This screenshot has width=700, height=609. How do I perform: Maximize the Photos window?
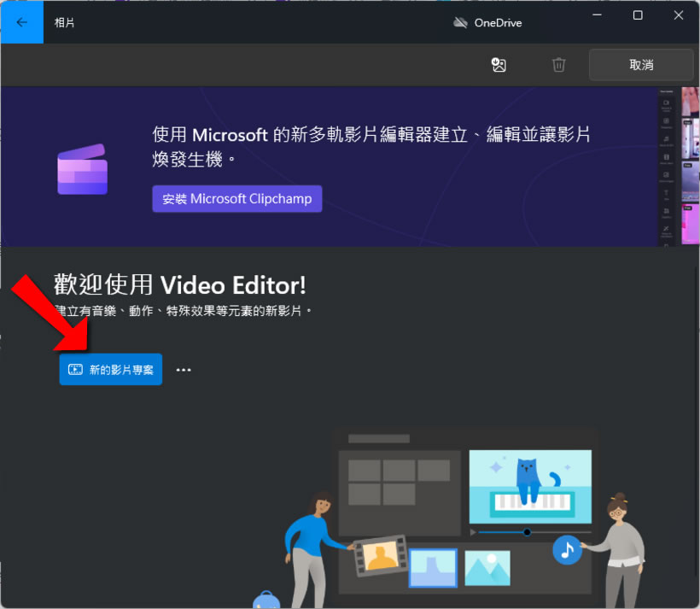coord(638,15)
